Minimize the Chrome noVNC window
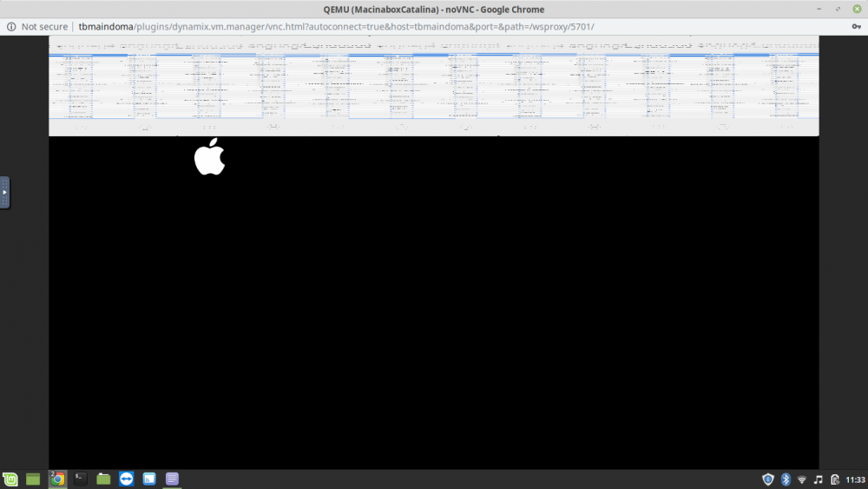Screen dimensions: 868x489 [x=819, y=9]
